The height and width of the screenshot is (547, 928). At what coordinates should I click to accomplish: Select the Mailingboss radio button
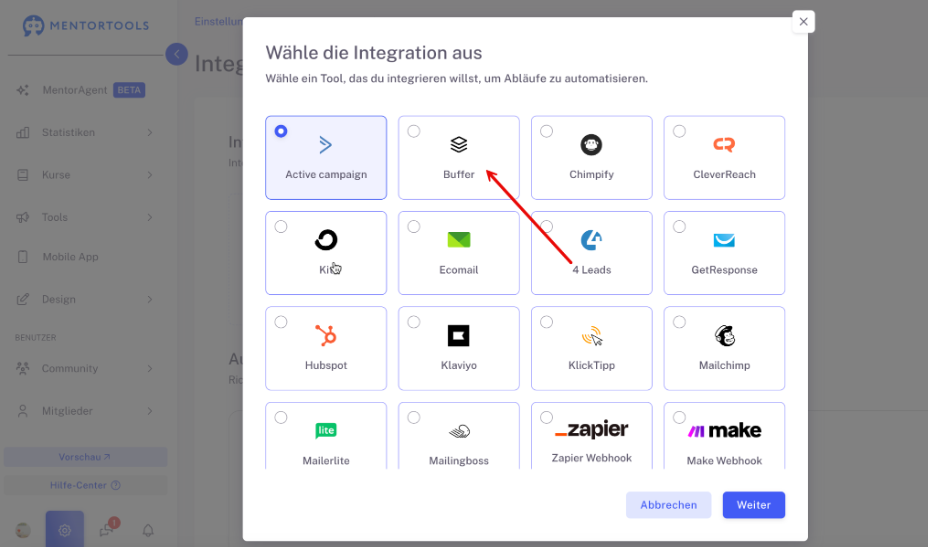(414, 418)
